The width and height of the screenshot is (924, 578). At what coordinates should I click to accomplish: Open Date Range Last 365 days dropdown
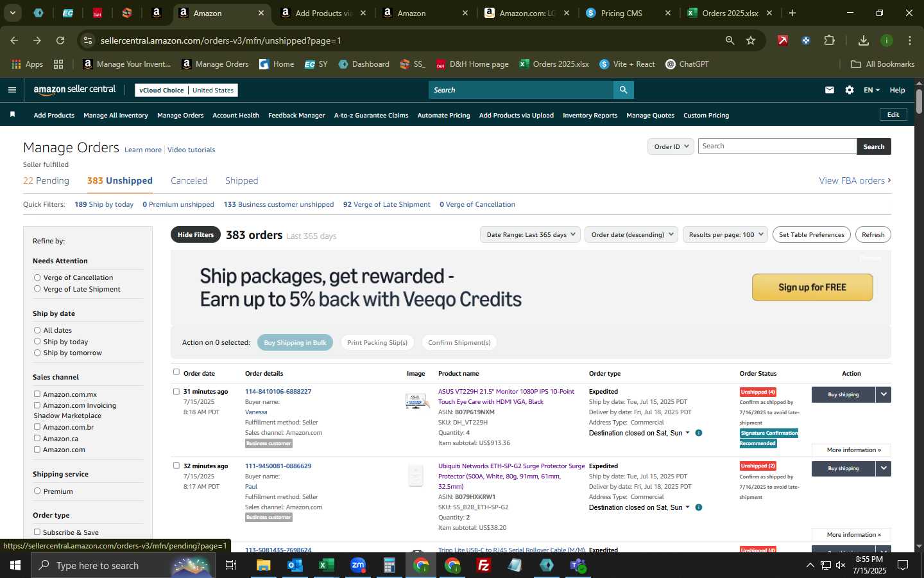pos(530,234)
